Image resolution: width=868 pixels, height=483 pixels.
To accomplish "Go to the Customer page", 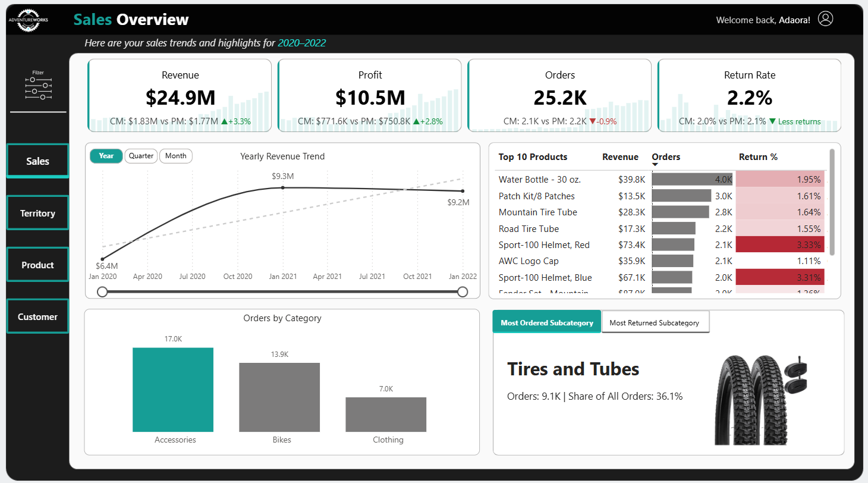I will pos(38,316).
